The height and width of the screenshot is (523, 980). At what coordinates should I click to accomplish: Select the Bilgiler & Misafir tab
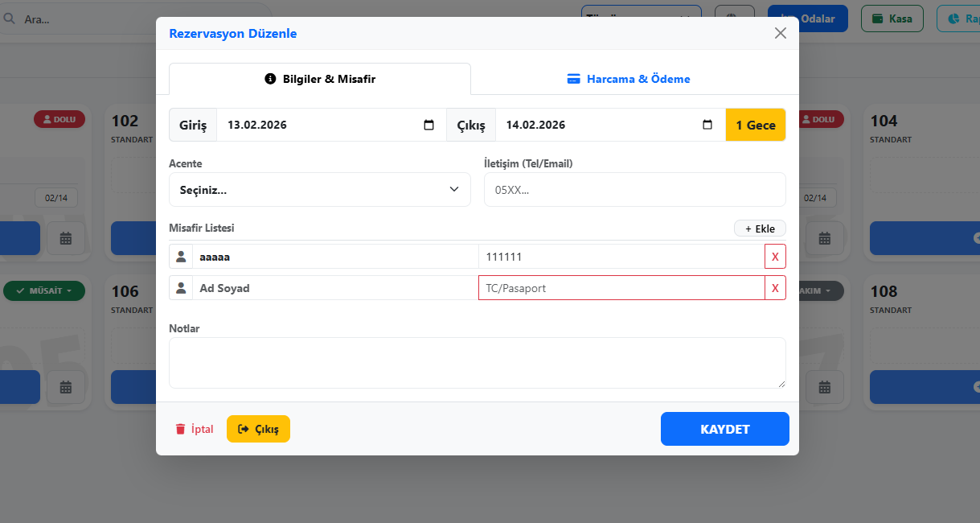320,79
